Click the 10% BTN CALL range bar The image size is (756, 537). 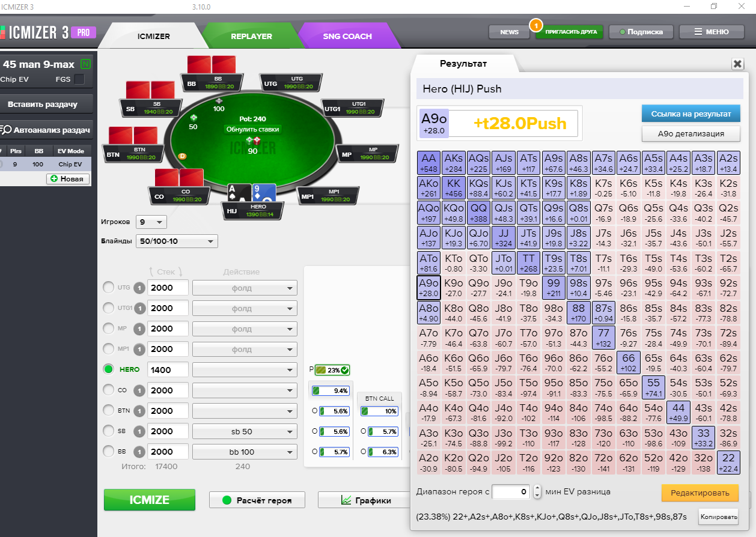click(379, 411)
